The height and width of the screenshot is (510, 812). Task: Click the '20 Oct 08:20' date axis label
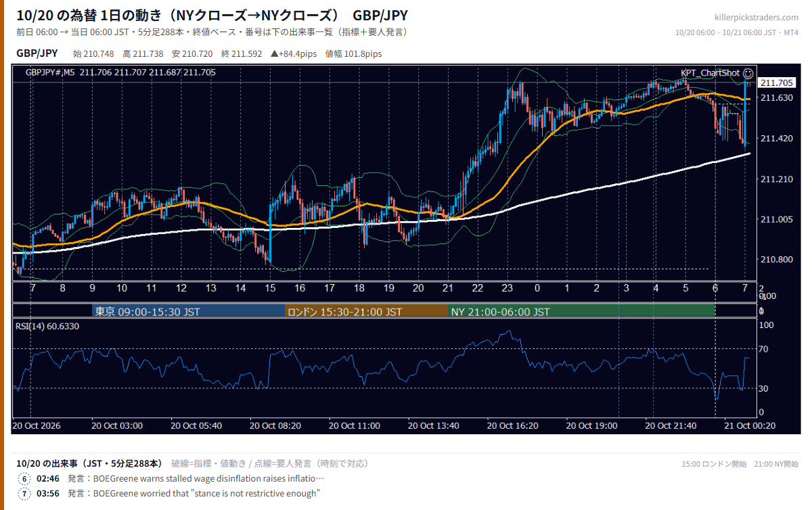point(275,426)
